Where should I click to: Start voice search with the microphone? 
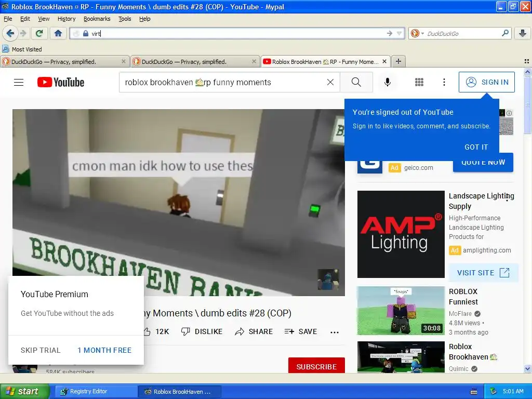click(x=387, y=82)
